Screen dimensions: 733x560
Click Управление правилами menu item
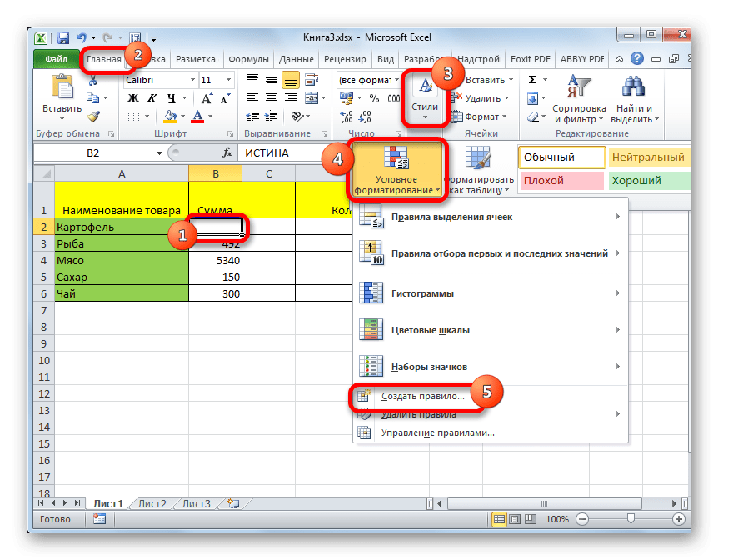pos(491,432)
